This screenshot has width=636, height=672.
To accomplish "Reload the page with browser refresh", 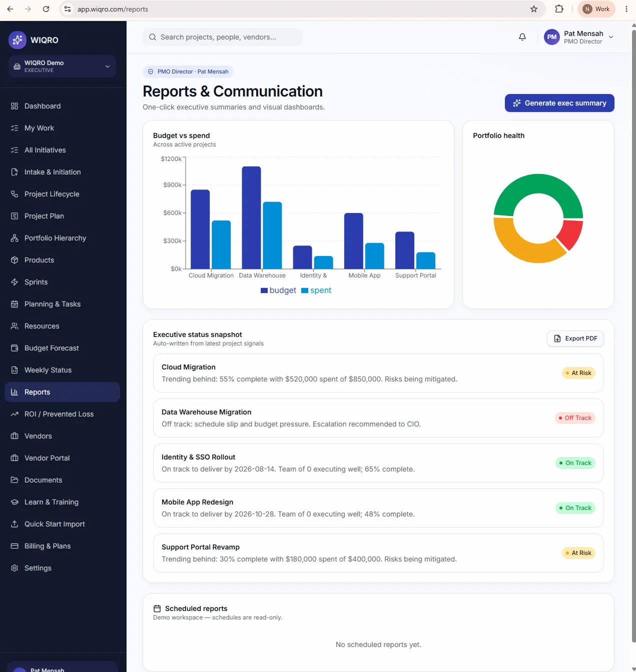I will (x=46, y=9).
